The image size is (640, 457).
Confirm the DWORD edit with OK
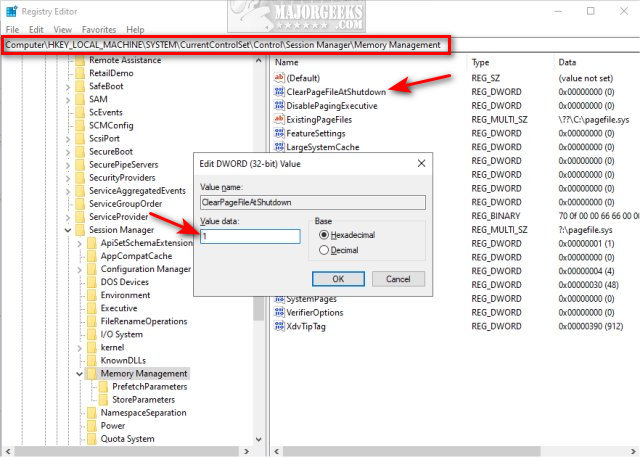[338, 279]
